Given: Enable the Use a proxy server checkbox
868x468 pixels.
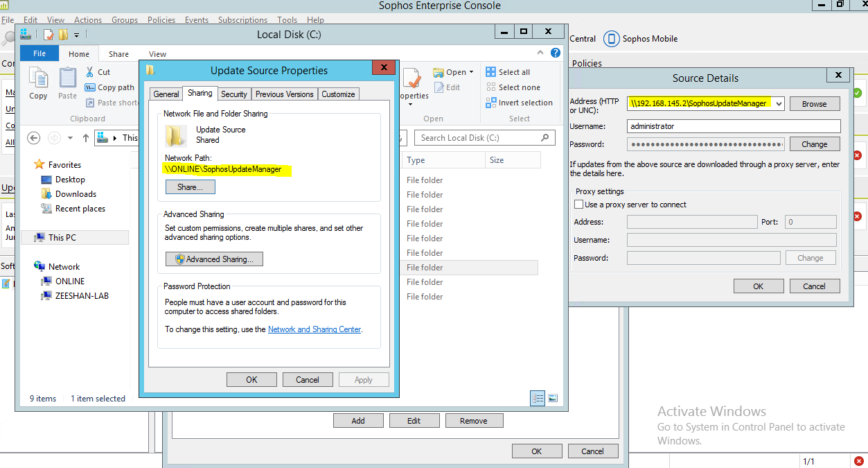Looking at the screenshot, I should (579, 205).
